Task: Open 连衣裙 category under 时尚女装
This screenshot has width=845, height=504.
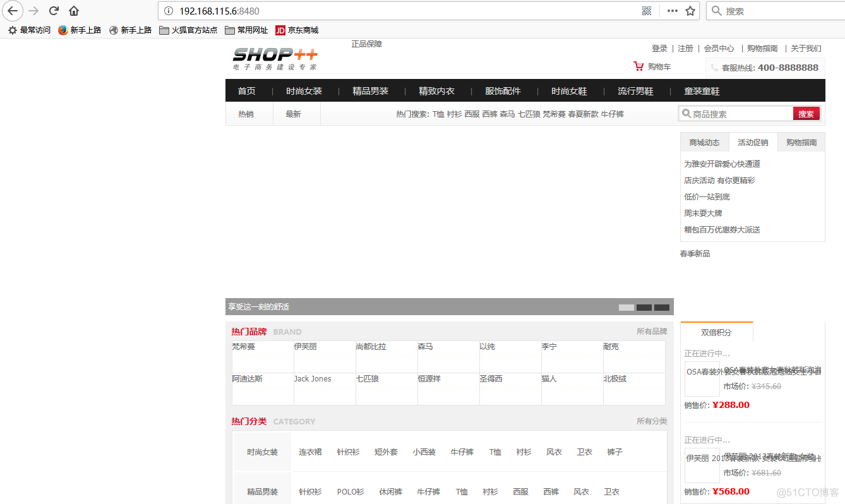Action: pos(310,452)
